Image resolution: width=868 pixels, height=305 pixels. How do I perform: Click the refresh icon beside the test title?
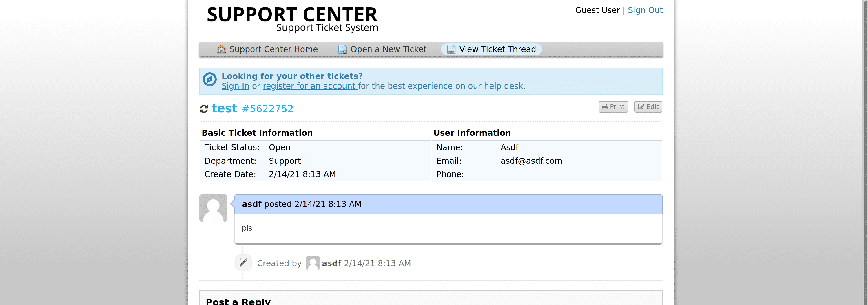click(203, 109)
